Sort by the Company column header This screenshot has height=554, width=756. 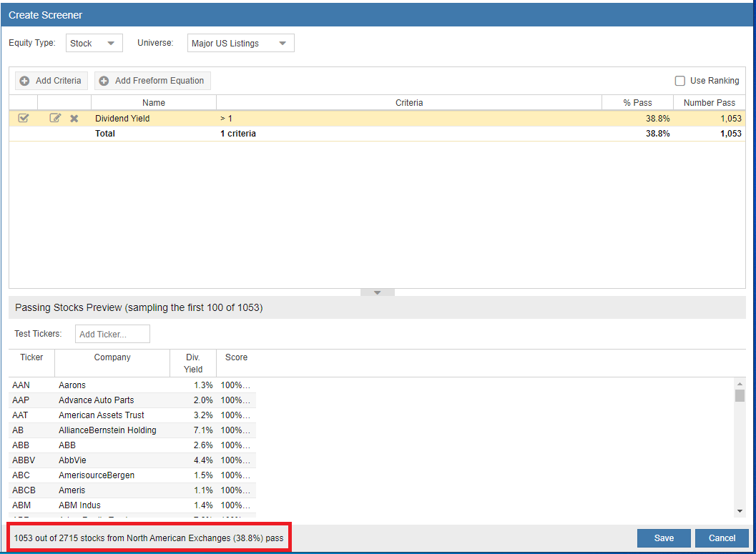[112, 362]
